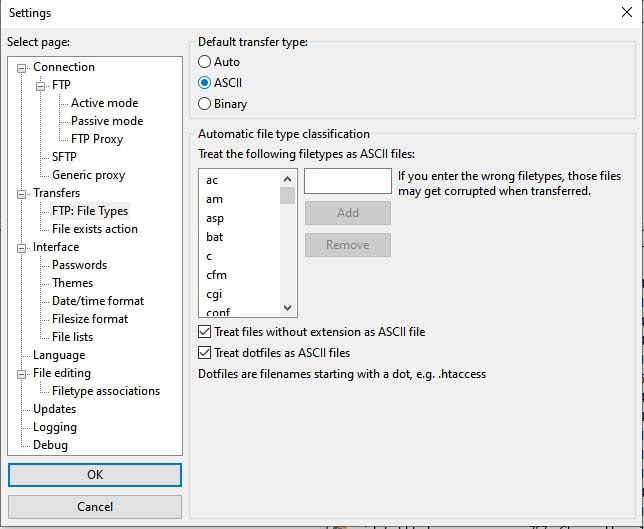Open the Logging settings page
Viewport: 644px width, 529px height.
(54, 427)
